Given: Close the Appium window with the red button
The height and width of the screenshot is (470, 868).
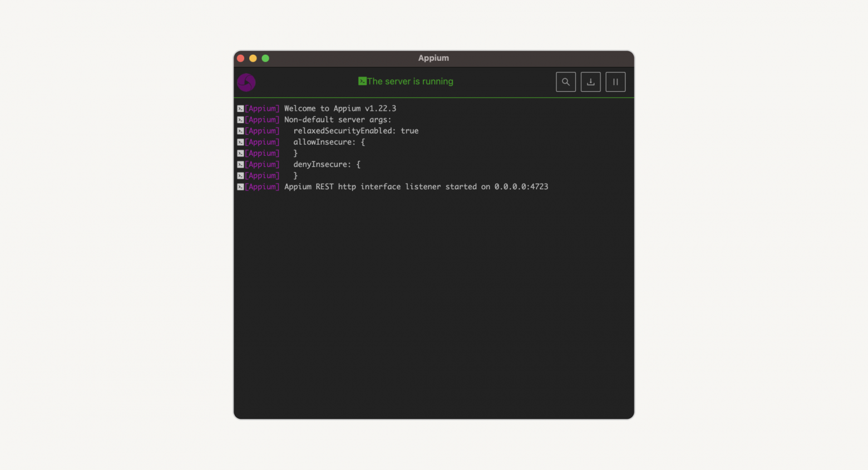Looking at the screenshot, I should [x=240, y=58].
